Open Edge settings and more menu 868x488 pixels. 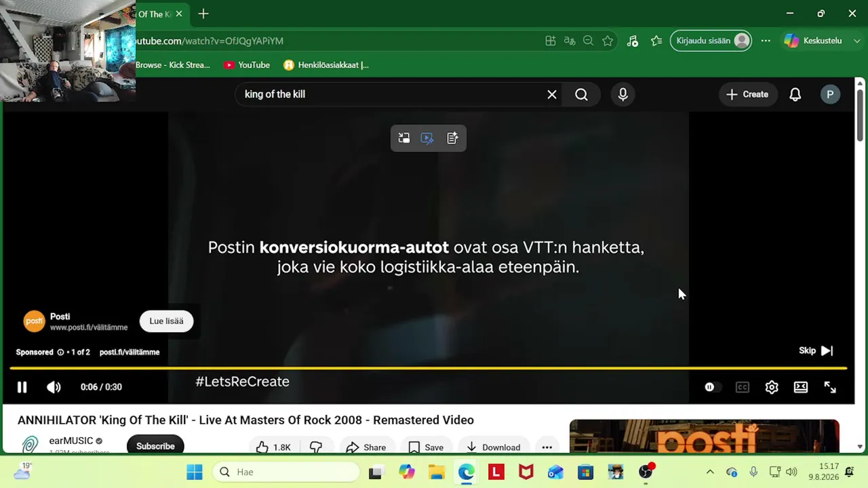click(766, 41)
